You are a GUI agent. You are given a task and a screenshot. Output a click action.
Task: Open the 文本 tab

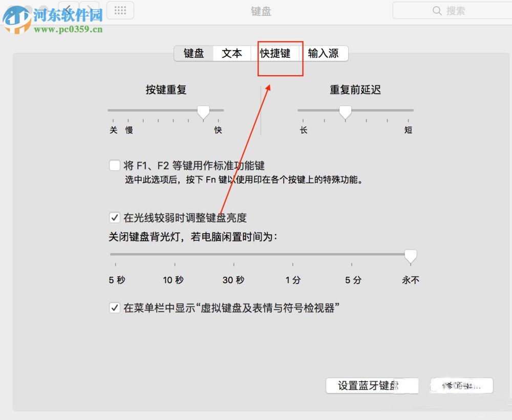[x=232, y=53]
